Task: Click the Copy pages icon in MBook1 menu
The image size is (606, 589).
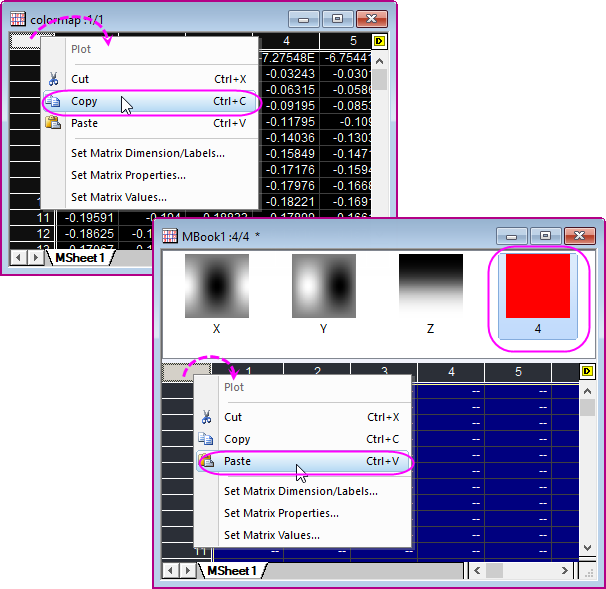Action: (206, 439)
